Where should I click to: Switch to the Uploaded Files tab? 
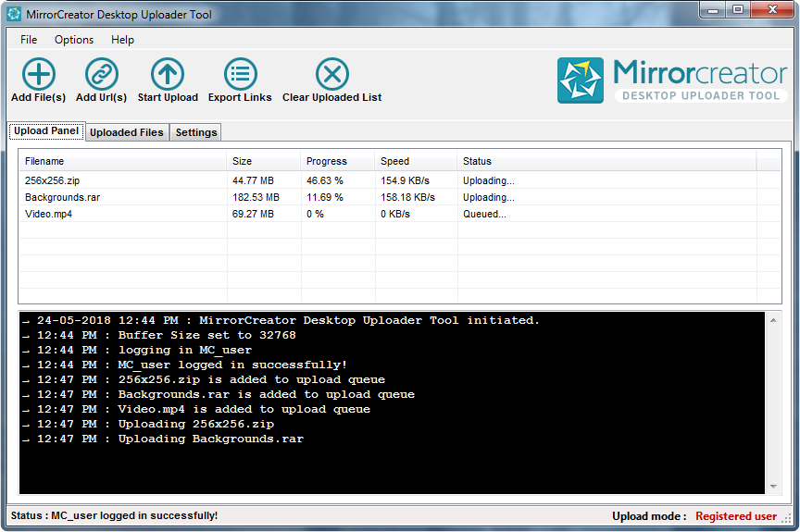tap(127, 132)
